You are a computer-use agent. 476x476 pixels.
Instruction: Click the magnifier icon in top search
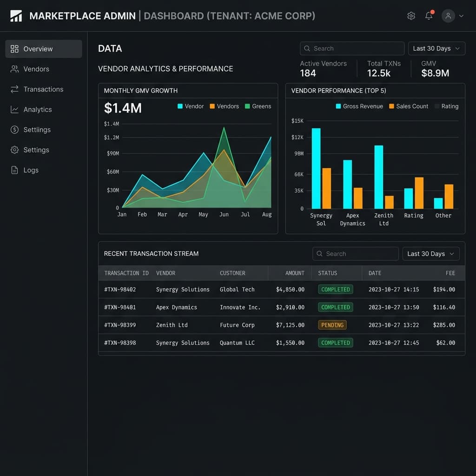pos(307,48)
